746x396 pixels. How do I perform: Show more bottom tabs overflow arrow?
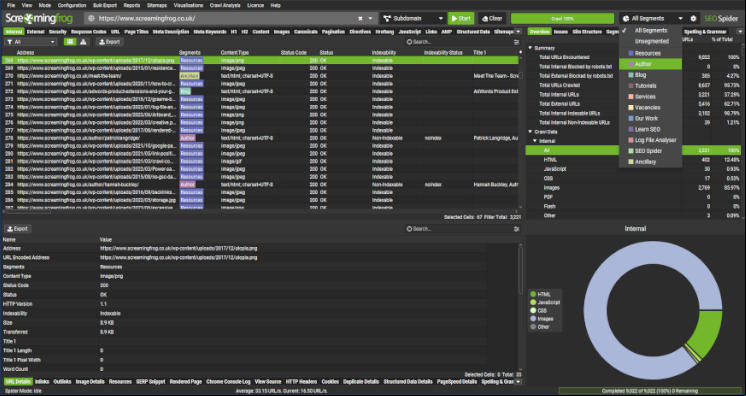[x=518, y=382]
